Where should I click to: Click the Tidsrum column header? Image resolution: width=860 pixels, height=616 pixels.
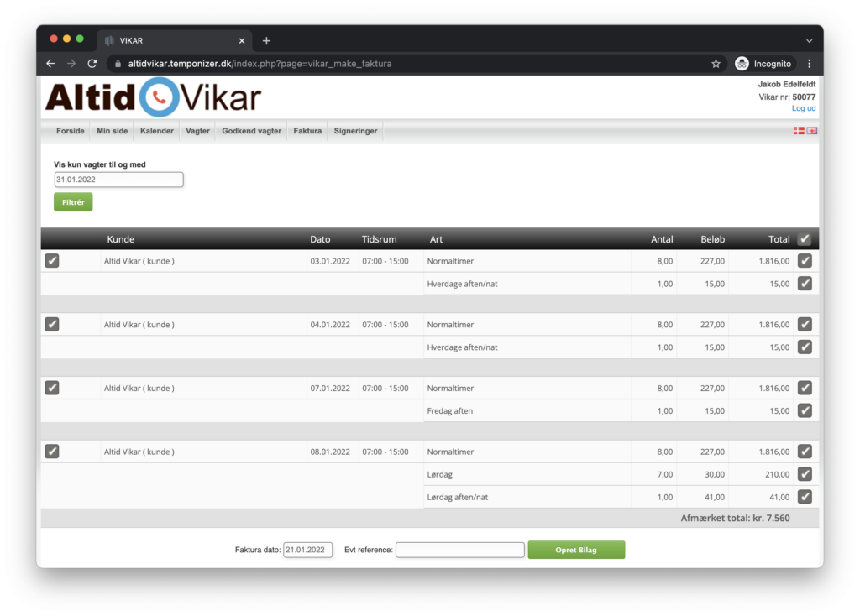(x=379, y=239)
